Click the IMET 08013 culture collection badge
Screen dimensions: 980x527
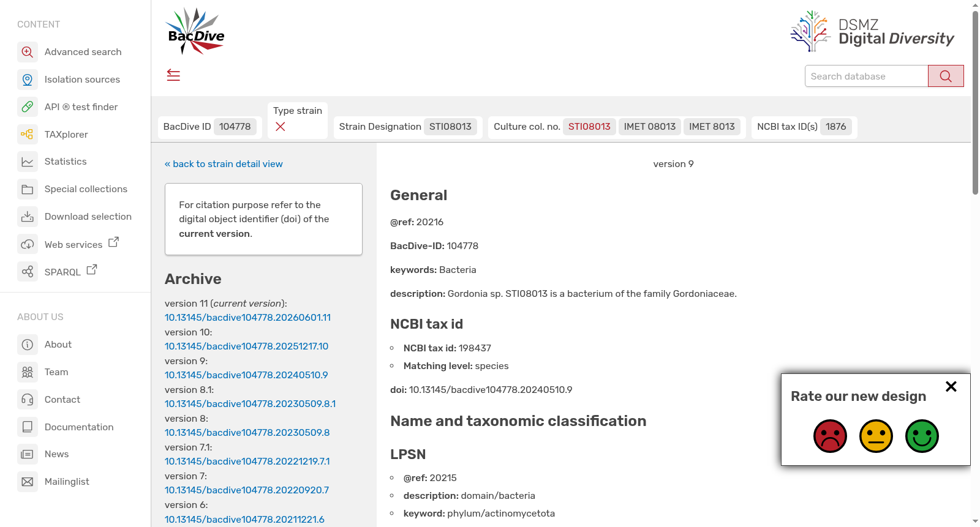649,127
